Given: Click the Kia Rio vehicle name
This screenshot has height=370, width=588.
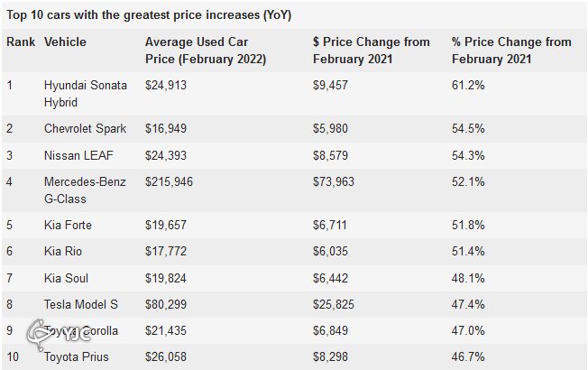Looking at the screenshot, I should coord(63,252).
